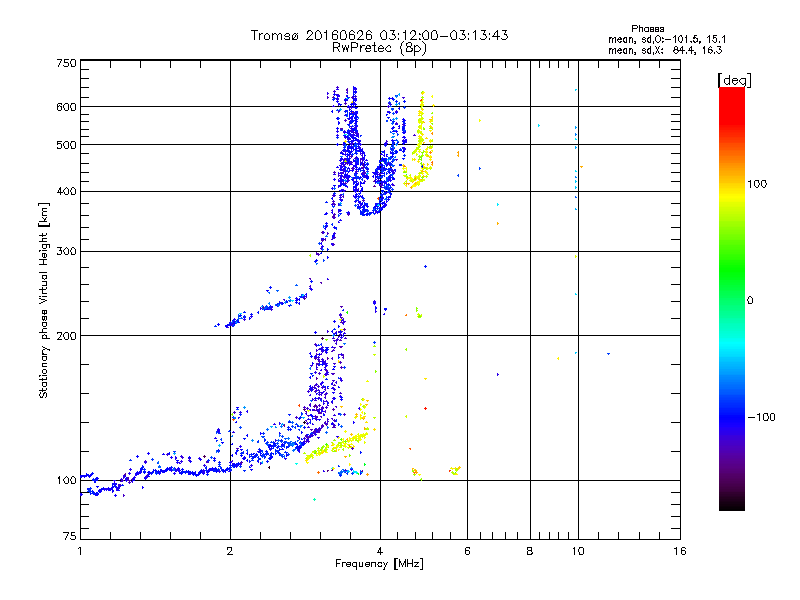Click the 600 km tick label
The height and width of the screenshot is (600, 800).
[66, 107]
